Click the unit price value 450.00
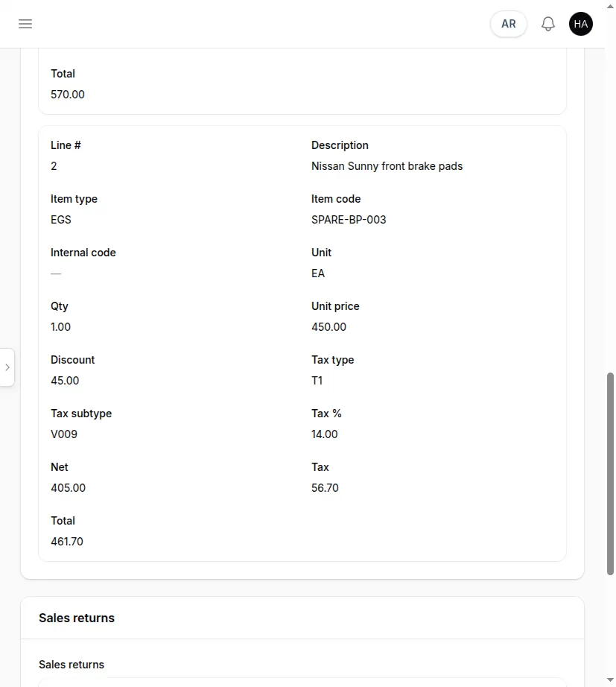The width and height of the screenshot is (616, 687). pos(328,327)
